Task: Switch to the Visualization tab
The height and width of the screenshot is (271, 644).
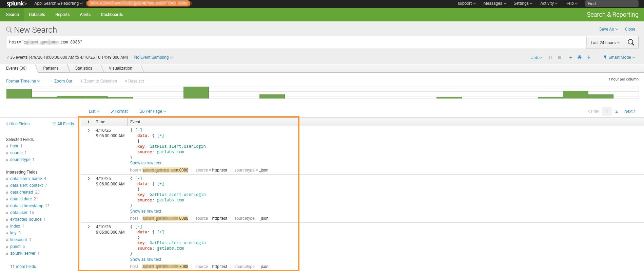Action: point(121,68)
